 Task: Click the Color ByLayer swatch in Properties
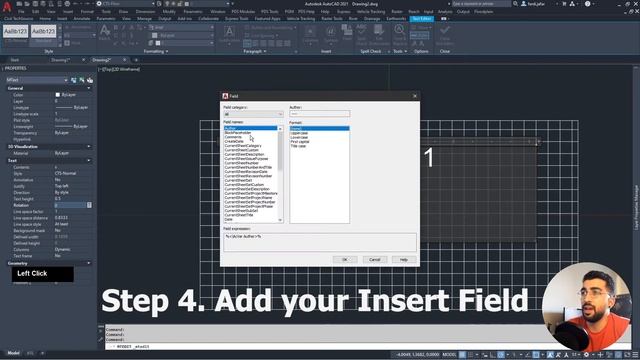click(x=58, y=95)
